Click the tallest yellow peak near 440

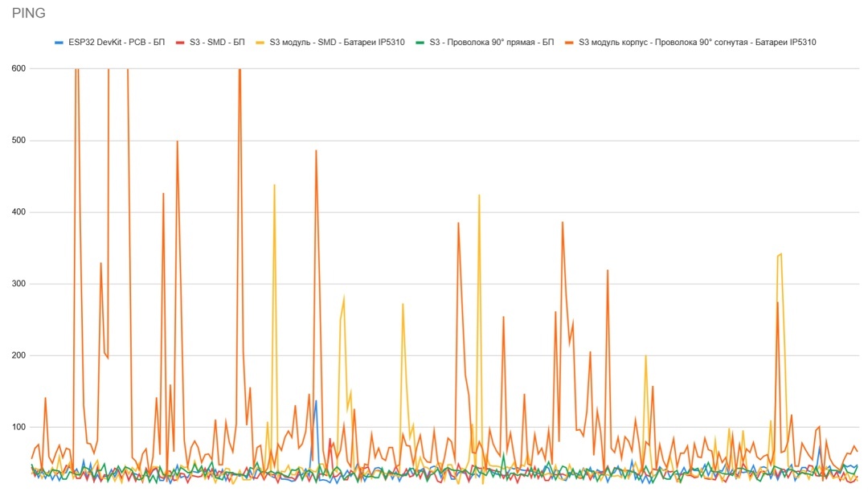pos(275,185)
